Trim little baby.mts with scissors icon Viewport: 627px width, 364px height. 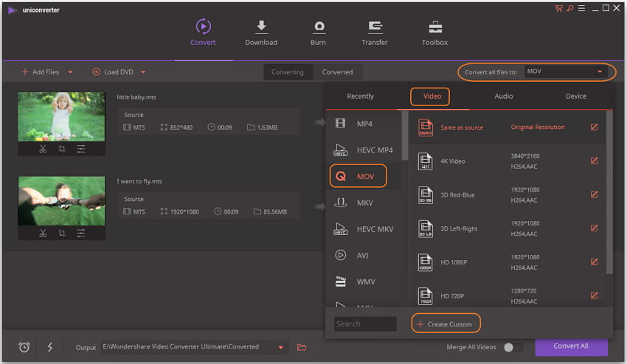[x=43, y=149]
